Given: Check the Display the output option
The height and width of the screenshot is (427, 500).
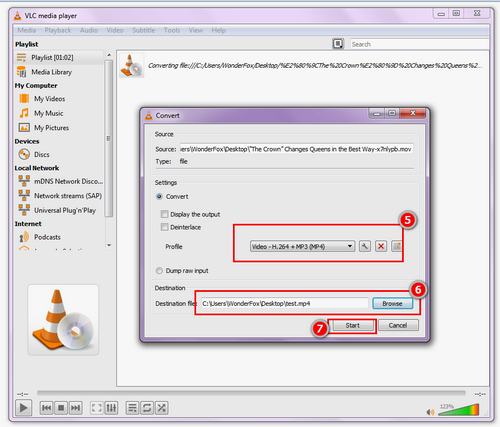Looking at the screenshot, I should 164,214.
